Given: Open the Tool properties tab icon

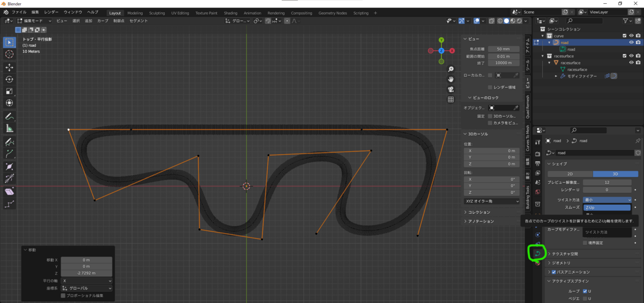Looking at the screenshot, I should tap(537, 142).
